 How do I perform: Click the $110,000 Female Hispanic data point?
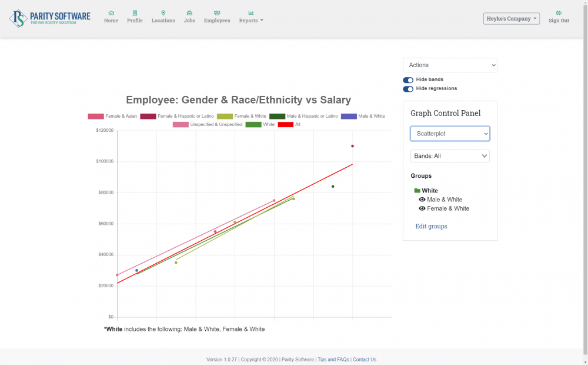(352, 146)
